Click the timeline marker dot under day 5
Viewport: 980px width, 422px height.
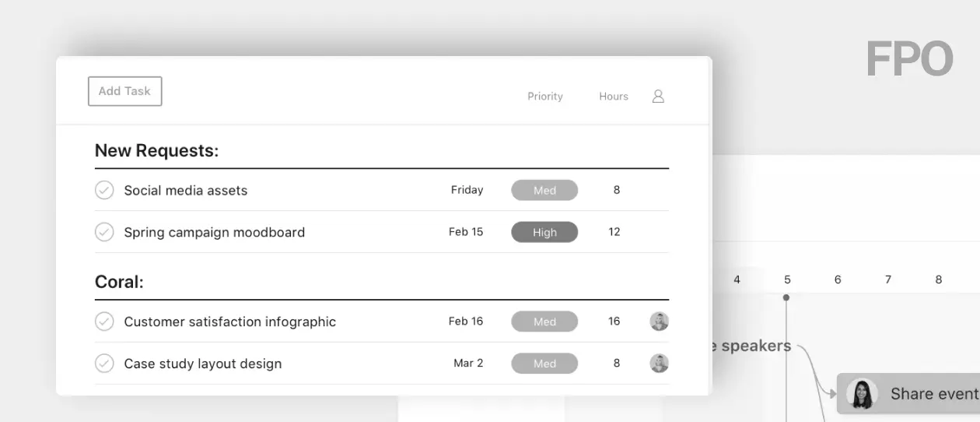[786, 297]
